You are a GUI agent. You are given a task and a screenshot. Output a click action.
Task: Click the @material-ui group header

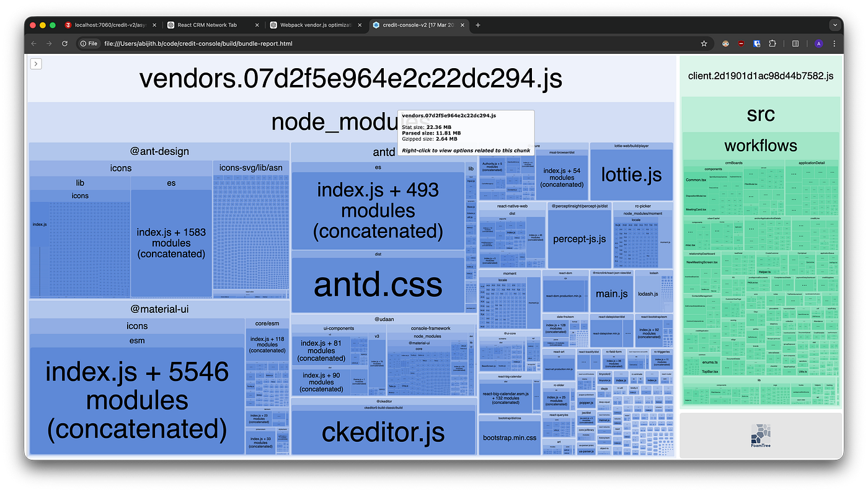pos(159,309)
